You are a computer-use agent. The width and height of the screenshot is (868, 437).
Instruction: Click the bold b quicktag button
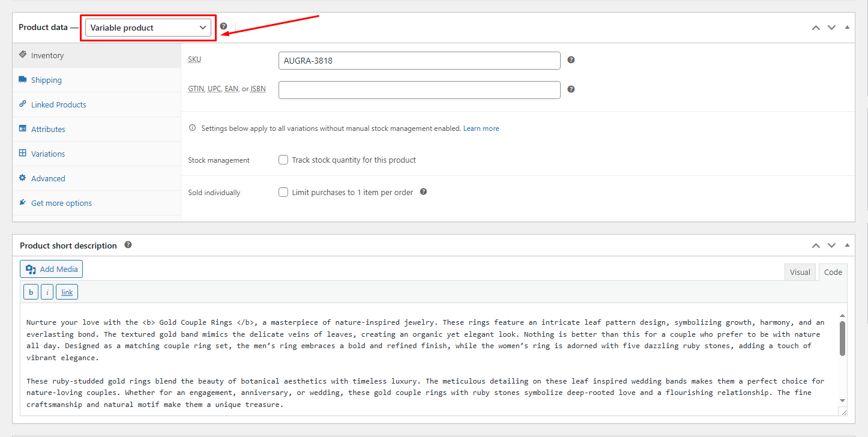(31, 292)
